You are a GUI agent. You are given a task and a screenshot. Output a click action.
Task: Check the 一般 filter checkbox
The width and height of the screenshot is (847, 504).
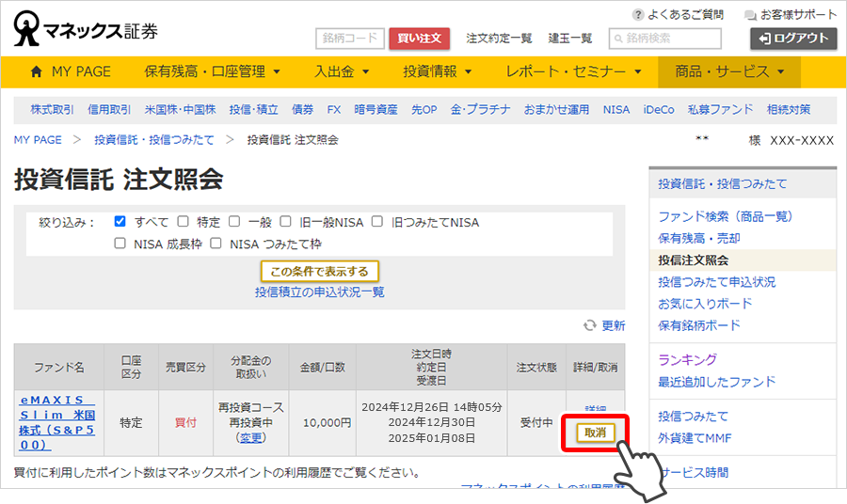(234, 221)
